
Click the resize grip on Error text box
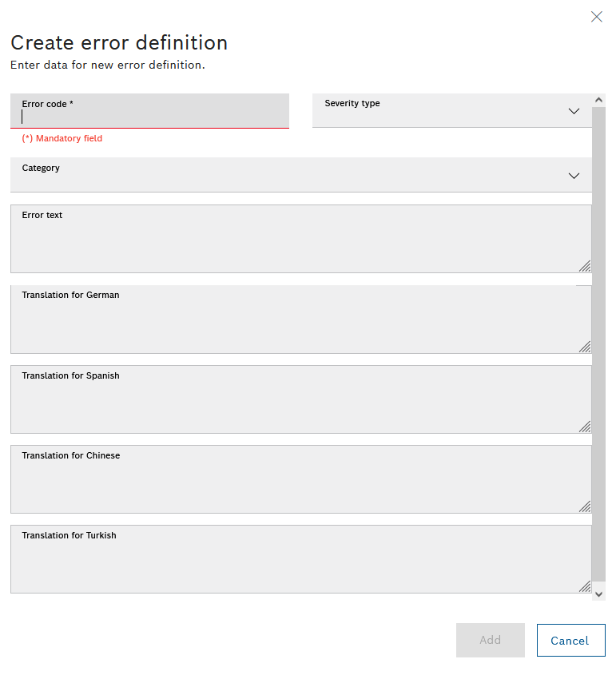585,266
